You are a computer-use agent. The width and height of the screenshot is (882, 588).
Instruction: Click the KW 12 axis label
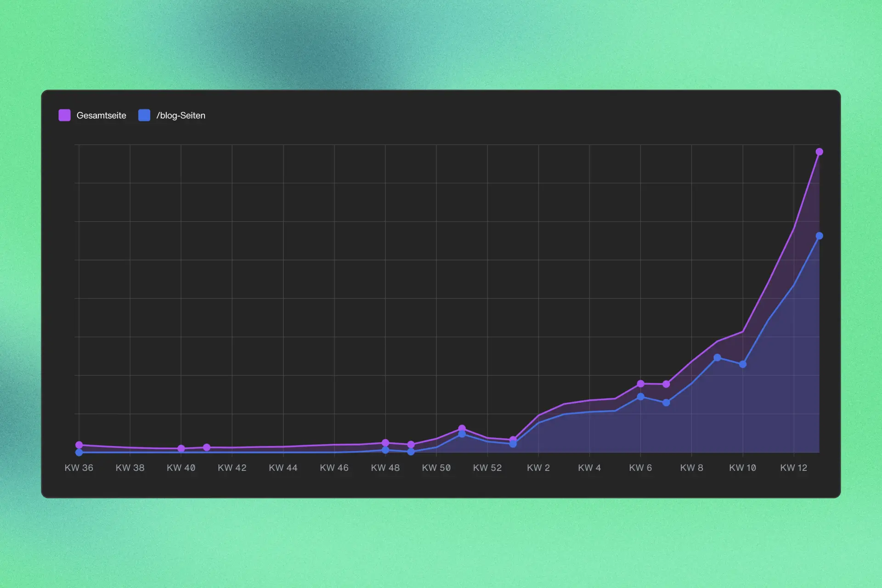793,468
